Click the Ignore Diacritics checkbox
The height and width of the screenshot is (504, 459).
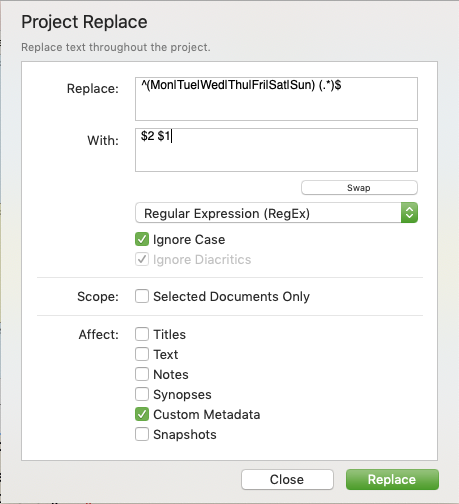pos(142,259)
